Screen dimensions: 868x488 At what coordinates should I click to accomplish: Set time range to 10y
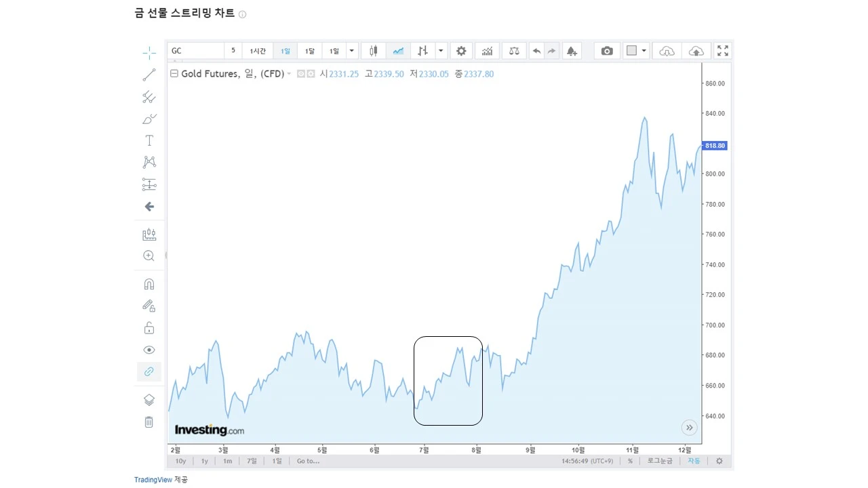pos(180,461)
